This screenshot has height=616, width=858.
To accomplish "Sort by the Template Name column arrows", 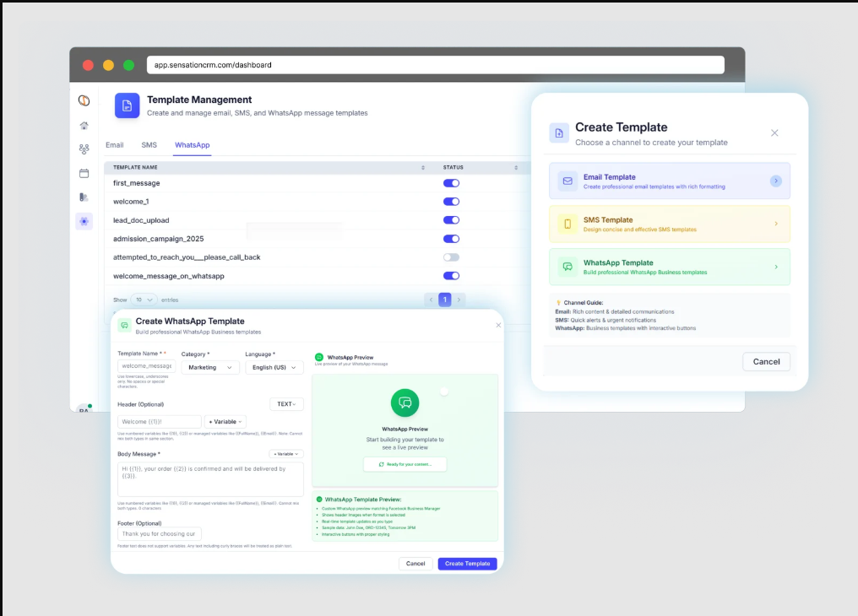I will (423, 168).
